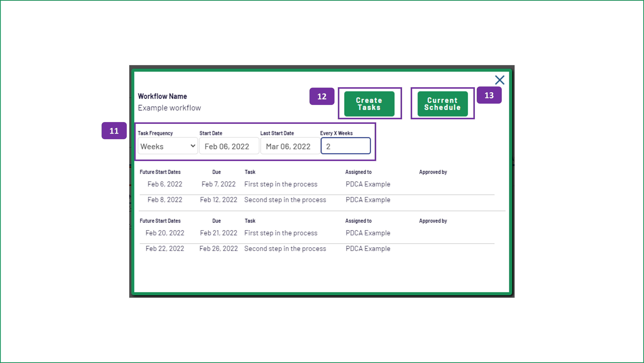The width and height of the screenshot is (644, 363).
Task: Open the Current Schedule view
Action: [443, 104]
